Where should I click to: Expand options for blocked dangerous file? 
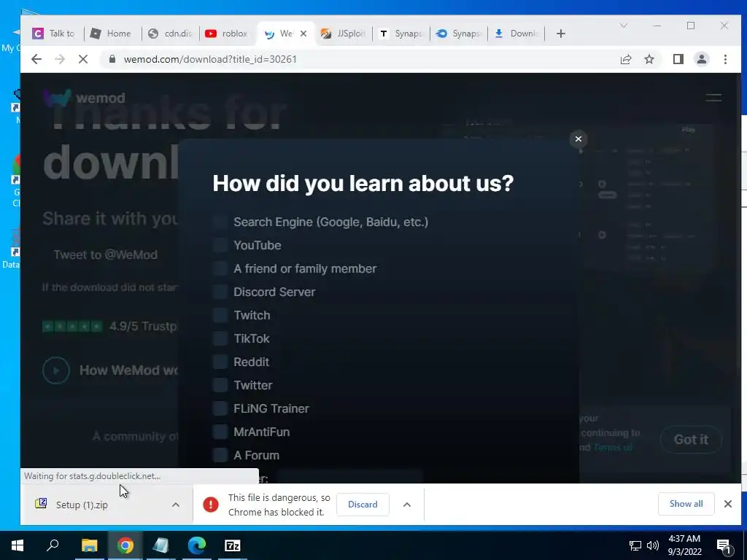[x=407, y=505]
